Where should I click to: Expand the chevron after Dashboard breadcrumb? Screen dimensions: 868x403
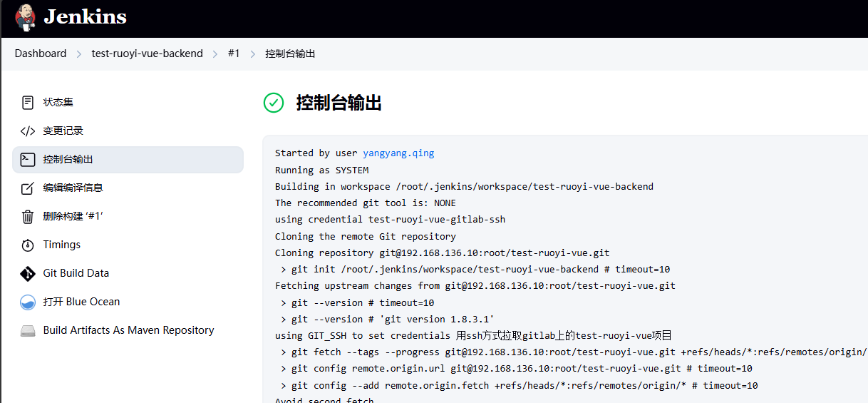click(79, 54)
